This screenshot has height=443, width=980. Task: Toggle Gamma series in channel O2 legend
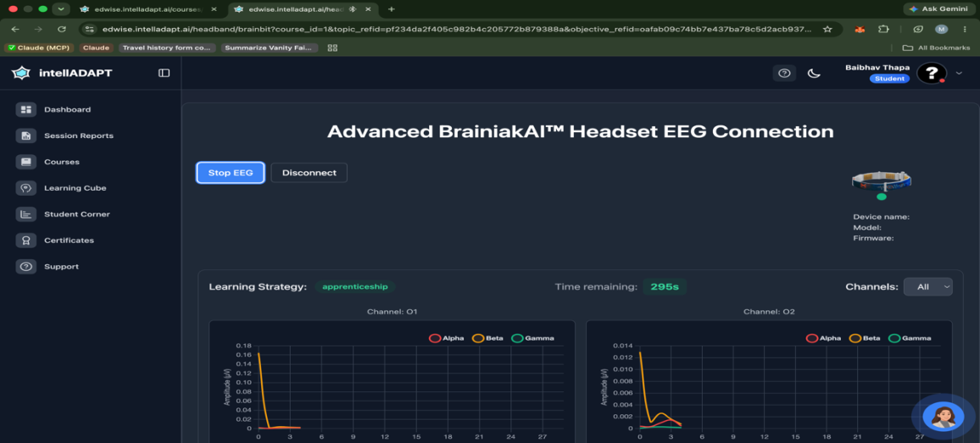(910, 338)
